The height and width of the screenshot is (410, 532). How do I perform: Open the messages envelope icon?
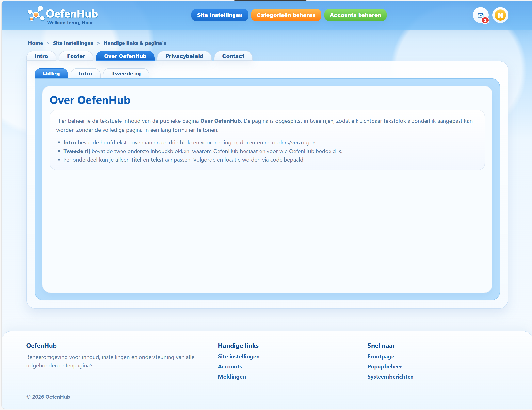(480, 15)
